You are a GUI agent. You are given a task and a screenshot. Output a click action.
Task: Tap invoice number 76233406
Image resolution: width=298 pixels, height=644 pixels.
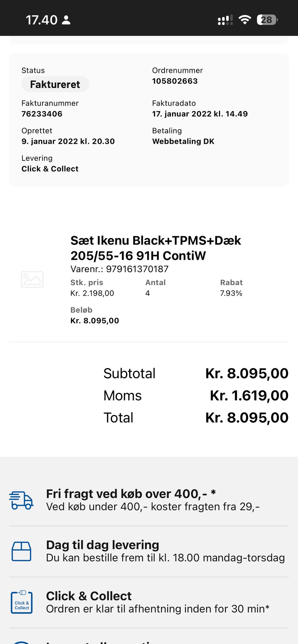(x=42, y=114)
